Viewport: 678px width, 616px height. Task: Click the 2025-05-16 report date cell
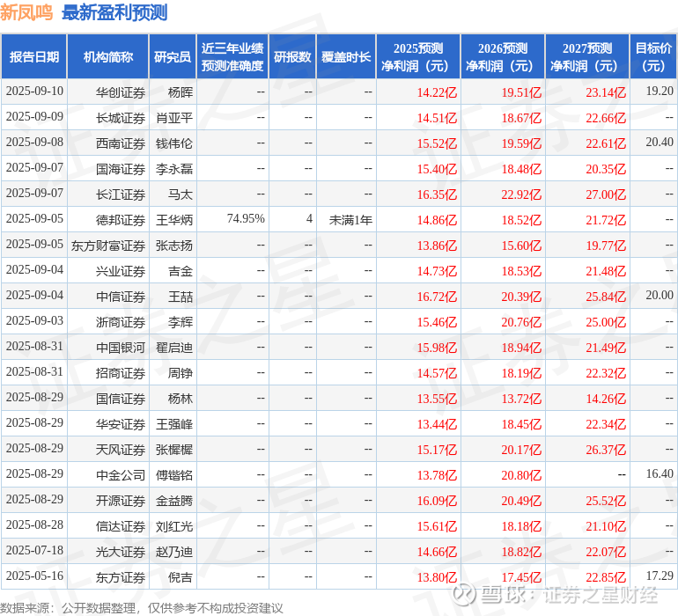(34, 576)
